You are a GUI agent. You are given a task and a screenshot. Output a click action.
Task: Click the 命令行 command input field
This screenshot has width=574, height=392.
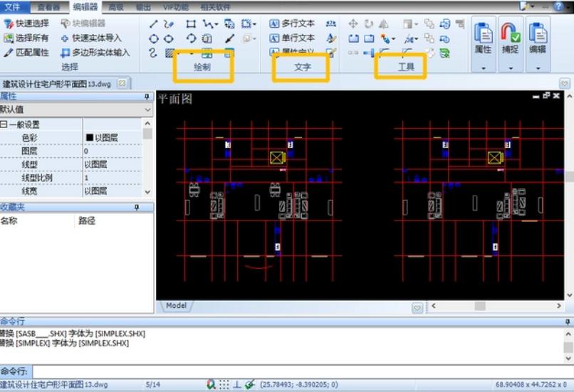point(303,371)
